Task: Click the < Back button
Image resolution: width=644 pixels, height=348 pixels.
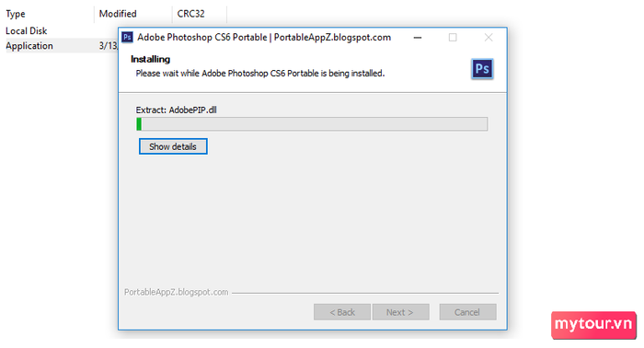Action: [x=342, y=312]
